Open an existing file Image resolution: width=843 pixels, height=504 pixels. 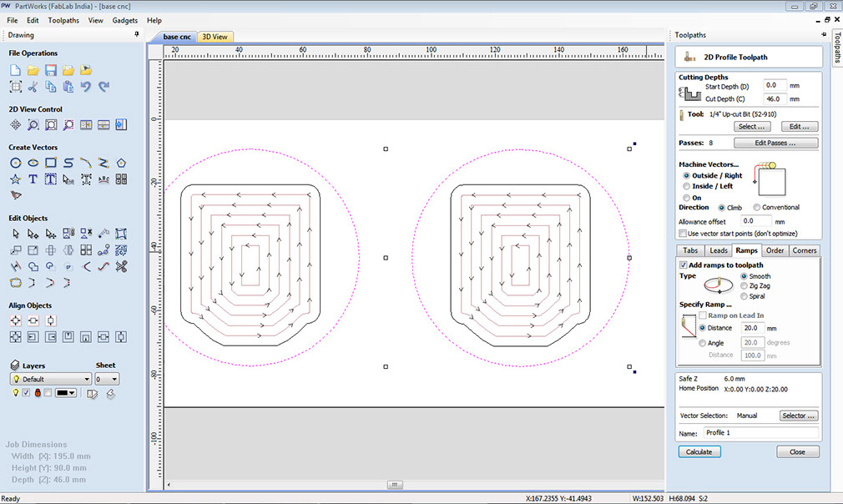coord(33,70)
